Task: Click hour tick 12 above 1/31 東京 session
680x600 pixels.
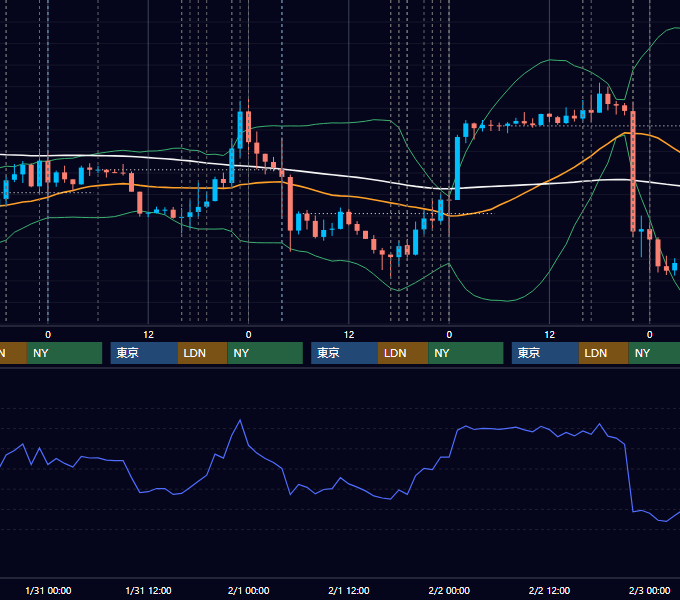Action: (148, 335)
